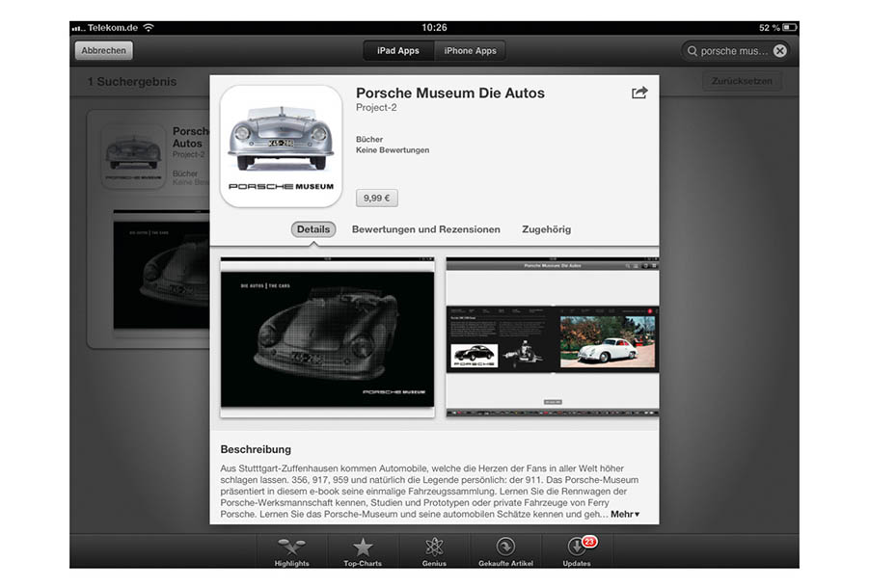869x588 pixels.
Task: Select the Details tab
Action: click(x=313, y=229)
